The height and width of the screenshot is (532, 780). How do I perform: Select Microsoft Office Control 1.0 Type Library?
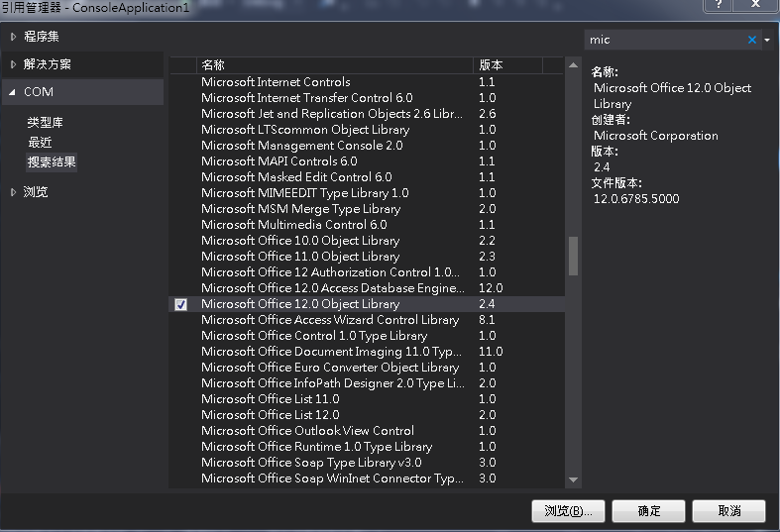click(367, 336)
